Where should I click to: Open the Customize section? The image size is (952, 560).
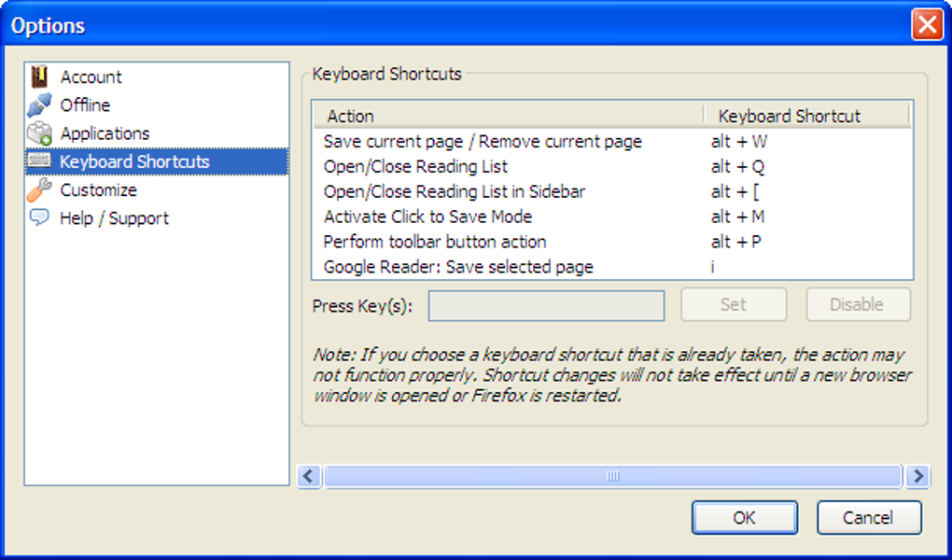pyautogui.click(x=157, y=189)
